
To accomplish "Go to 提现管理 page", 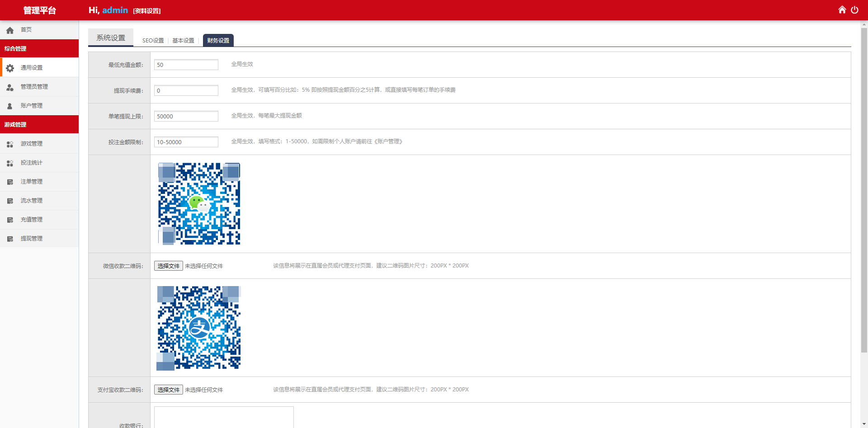I will [39, 238].
